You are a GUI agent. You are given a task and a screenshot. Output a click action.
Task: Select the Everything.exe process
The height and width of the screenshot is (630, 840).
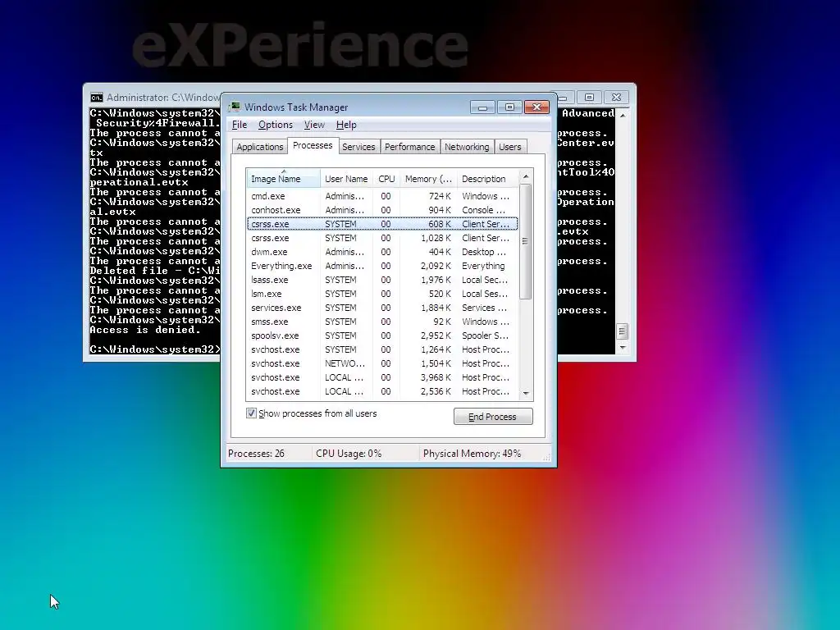click(x=382, y=266)
